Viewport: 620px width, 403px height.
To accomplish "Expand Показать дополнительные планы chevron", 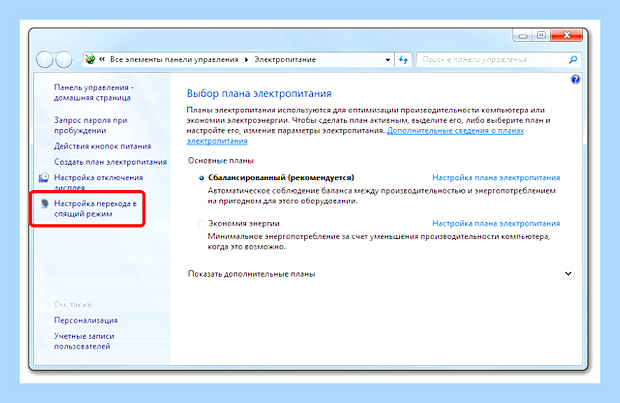I will tap(568, 274).
